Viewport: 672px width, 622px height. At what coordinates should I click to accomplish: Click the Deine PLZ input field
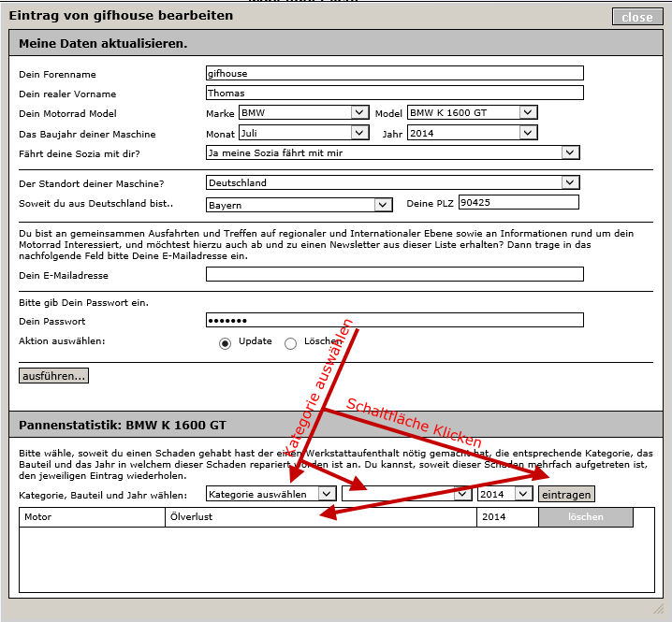pos(519,202)
